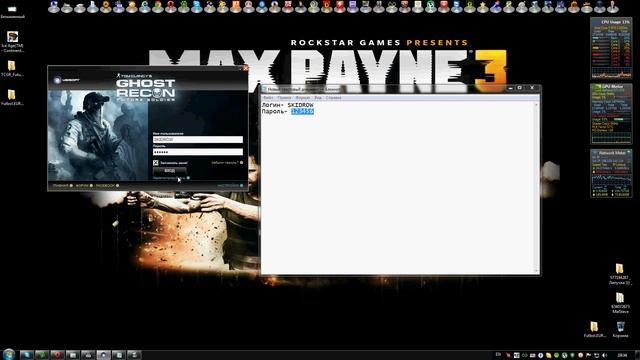Select the 577194287_ folder on desktop
Screen dimensions: 640x360
(620, 274)
